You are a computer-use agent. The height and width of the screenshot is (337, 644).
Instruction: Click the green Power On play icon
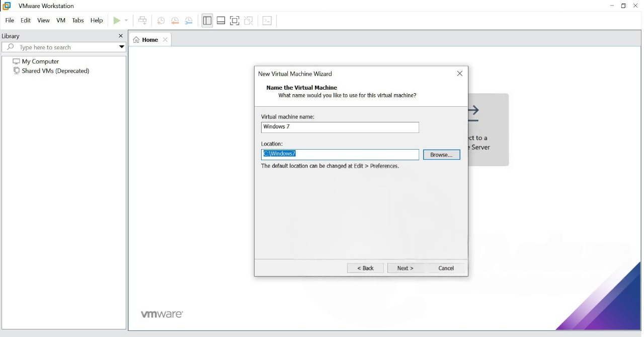(x=117, y=21)
